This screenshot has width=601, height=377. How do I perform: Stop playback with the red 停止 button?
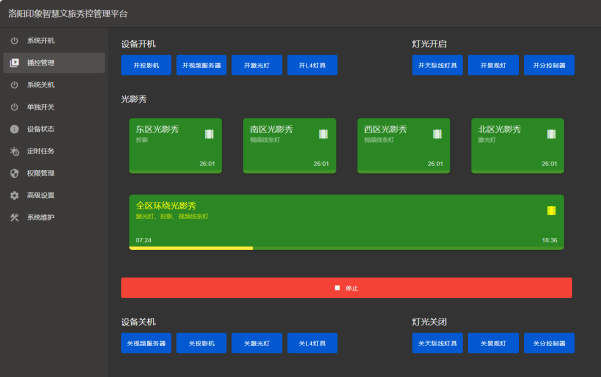[346, 288]
